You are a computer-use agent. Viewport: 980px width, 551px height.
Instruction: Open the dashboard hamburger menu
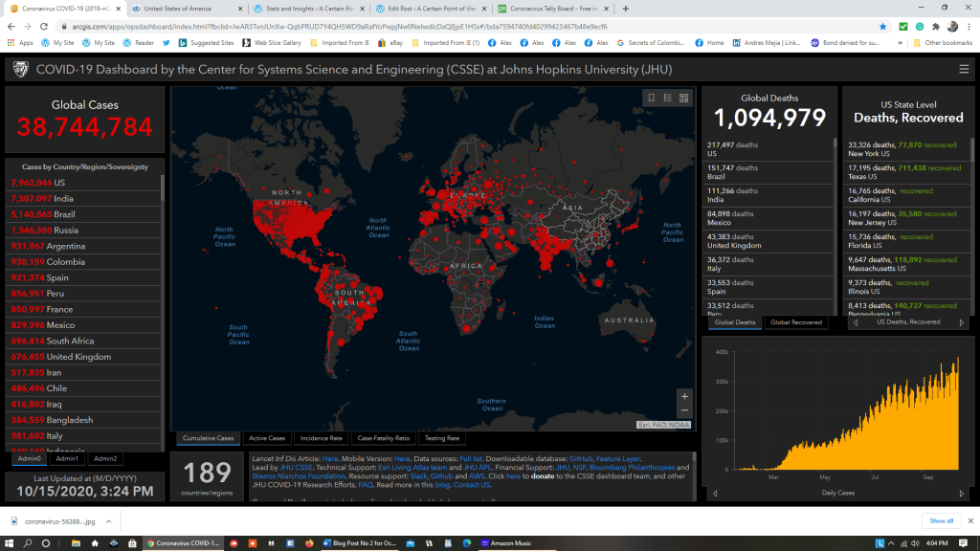click(964, 69)
